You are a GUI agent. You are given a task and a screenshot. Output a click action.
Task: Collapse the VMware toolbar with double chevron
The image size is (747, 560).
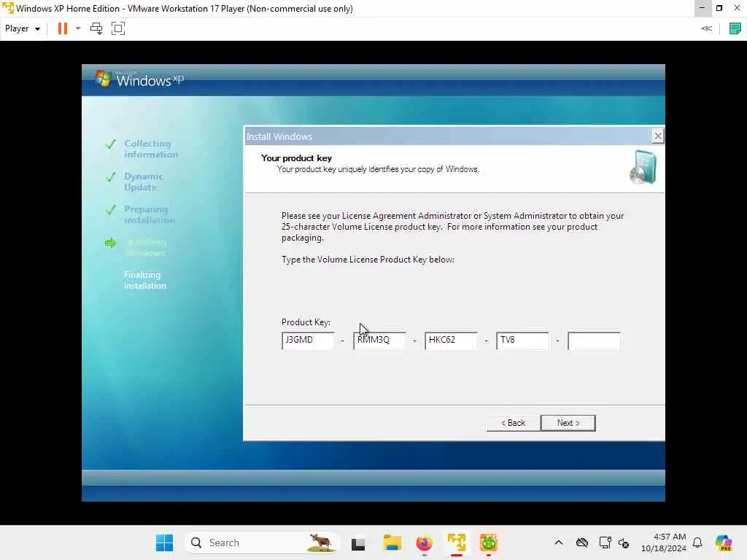[x=706, y=28]
